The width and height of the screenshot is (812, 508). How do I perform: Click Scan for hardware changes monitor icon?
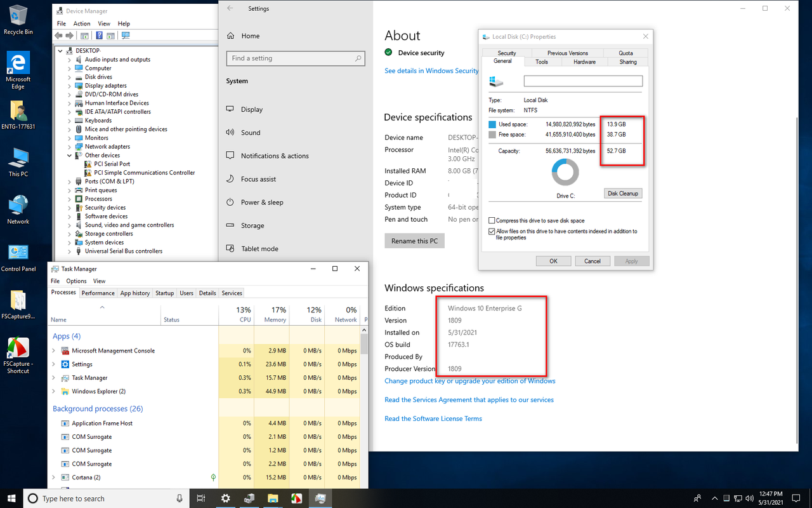(x=125, y=36)
